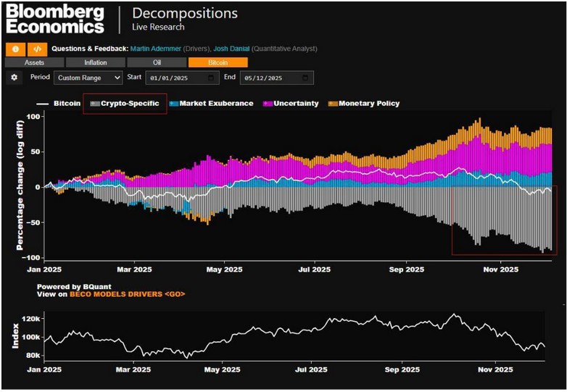Click the Bloomberg Economics logo

pos(55,20)
